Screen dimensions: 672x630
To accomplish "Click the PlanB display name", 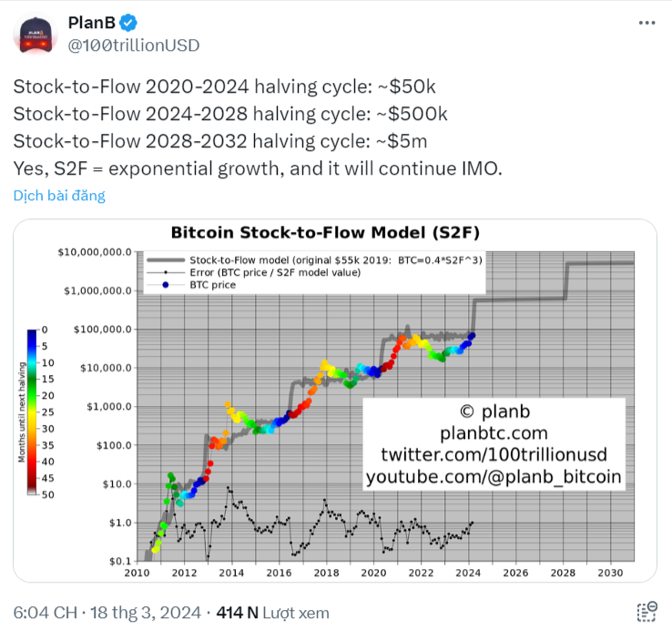I will click(92, 23).
